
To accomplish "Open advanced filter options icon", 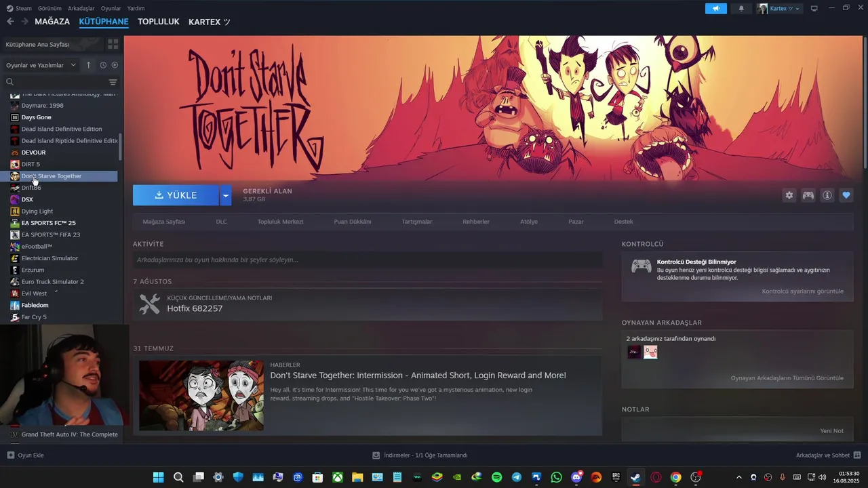I will point(113,82).
